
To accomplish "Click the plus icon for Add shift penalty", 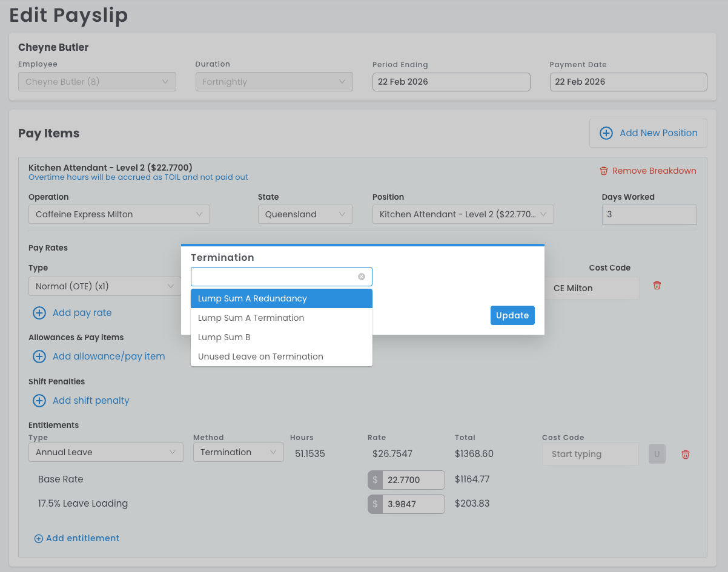I will tap(39, 401).
